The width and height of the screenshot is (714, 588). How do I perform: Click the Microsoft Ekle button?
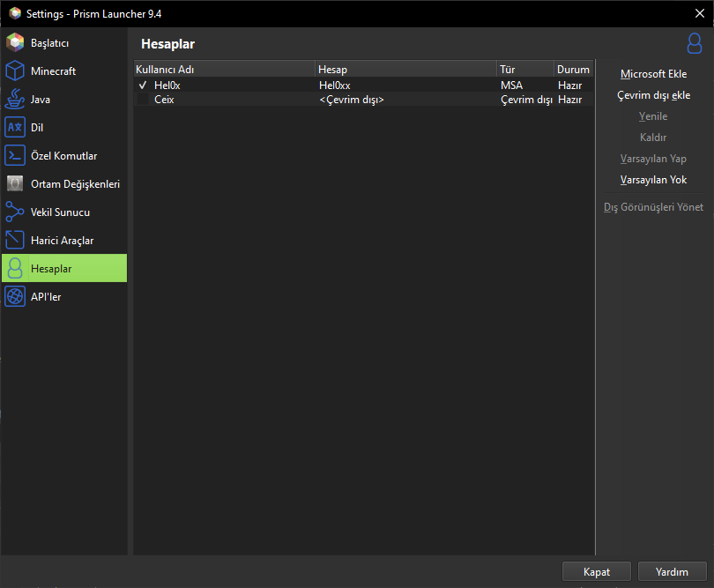[653, 74]
